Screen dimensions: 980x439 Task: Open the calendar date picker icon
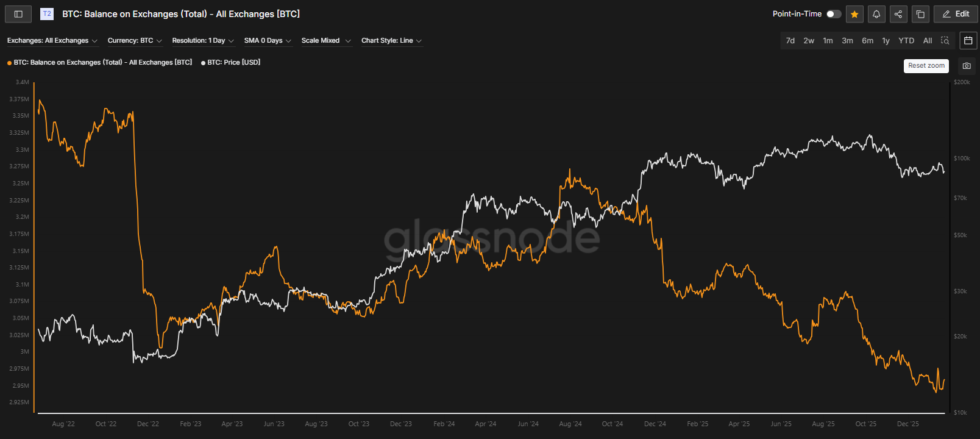pyautogui.click(x=968, y=41)
